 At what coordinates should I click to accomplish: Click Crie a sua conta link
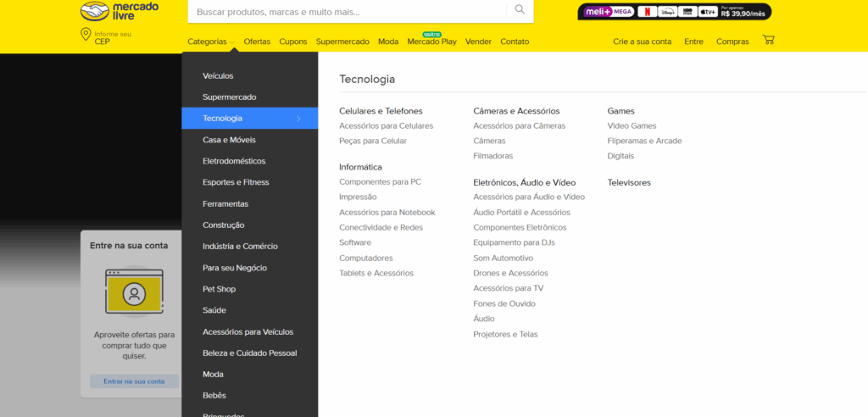point(642,42)
